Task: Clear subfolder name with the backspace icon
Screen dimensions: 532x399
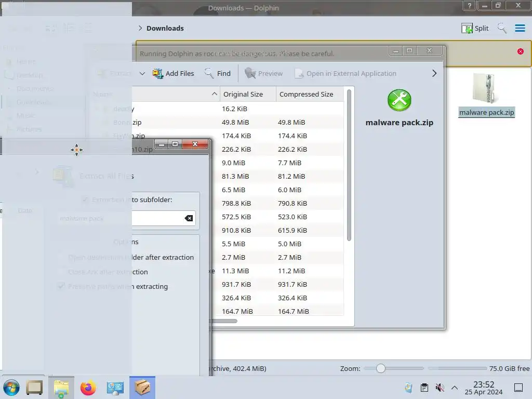Action: click(189, 218)
